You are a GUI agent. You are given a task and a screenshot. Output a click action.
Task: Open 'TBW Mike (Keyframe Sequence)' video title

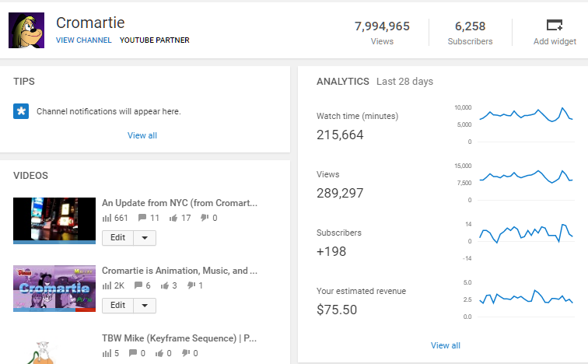coord(179,338)
